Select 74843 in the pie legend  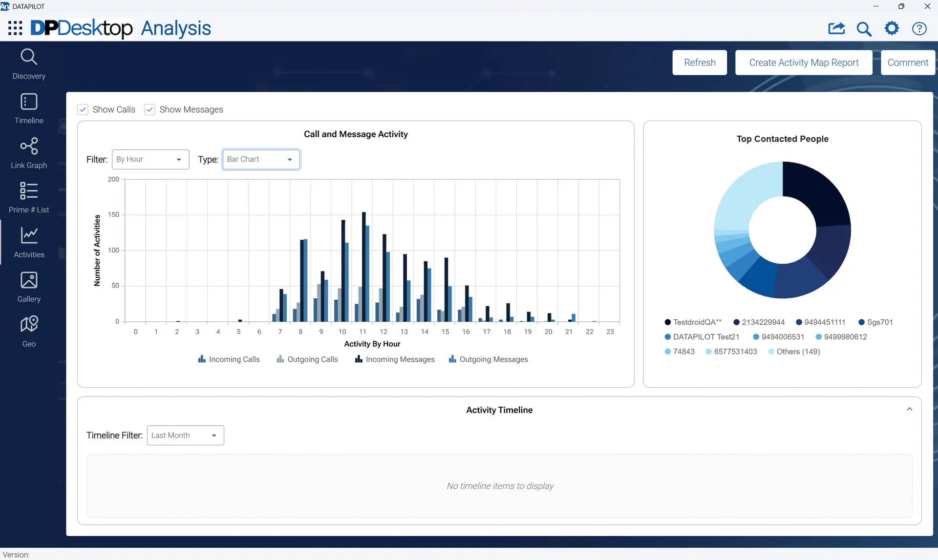pyautogui.click(x=680, y=352)
